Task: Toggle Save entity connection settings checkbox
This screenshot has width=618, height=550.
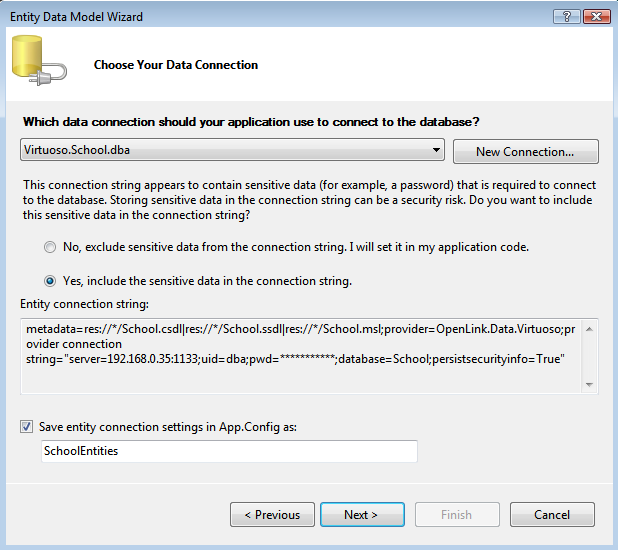Action: point(27,426)
